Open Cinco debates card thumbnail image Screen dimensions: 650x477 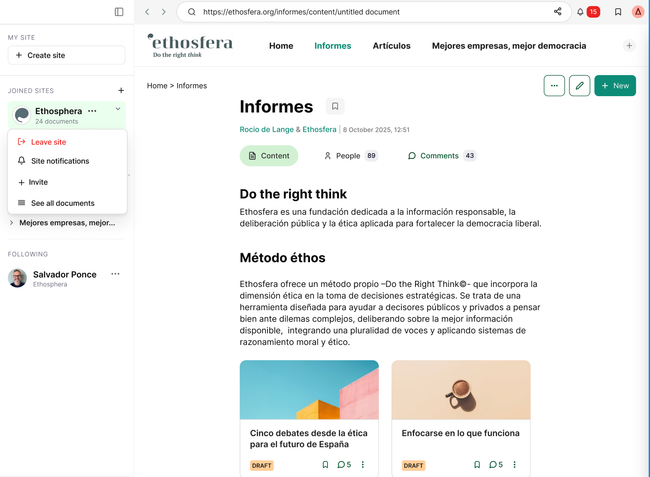[309, 390]
